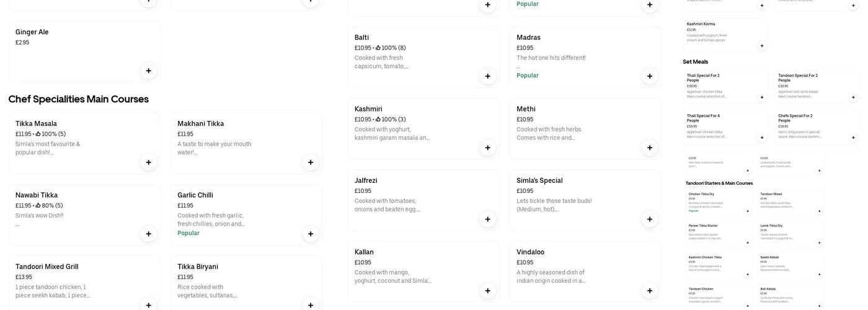Screen dimensions: 868x310
Task: Click plus button on Vindaloo
Action: click(x=650, y=291)
